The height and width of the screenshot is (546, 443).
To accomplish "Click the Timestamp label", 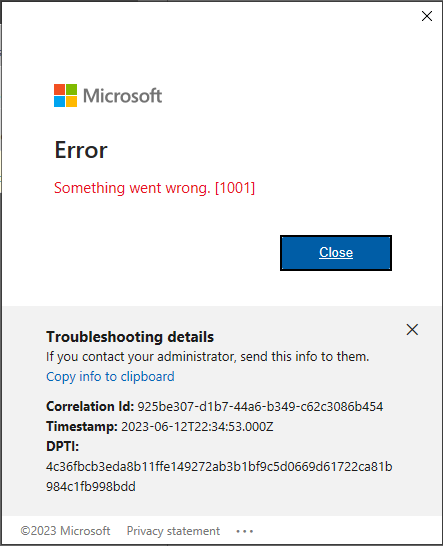I will tap(82, 427).
